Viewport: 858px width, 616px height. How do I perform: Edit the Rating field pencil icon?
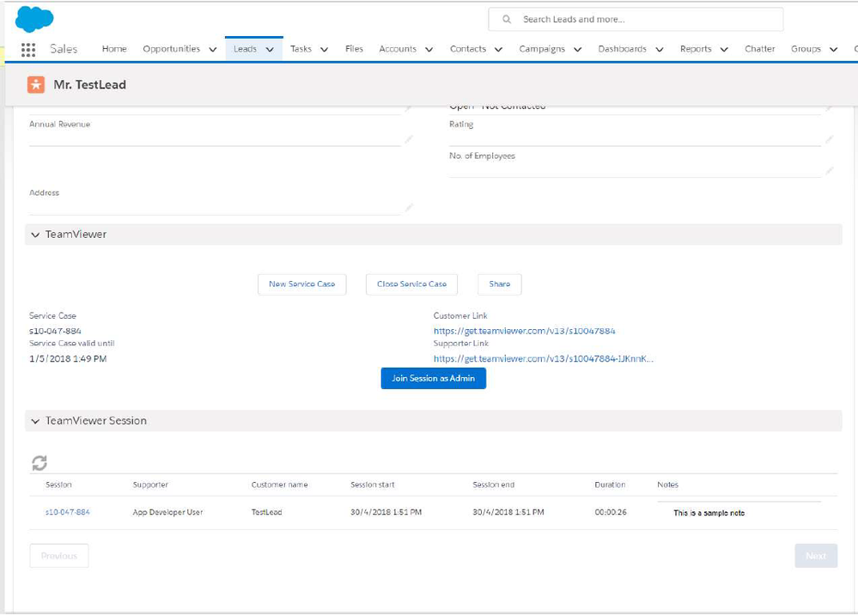point(829,139)
